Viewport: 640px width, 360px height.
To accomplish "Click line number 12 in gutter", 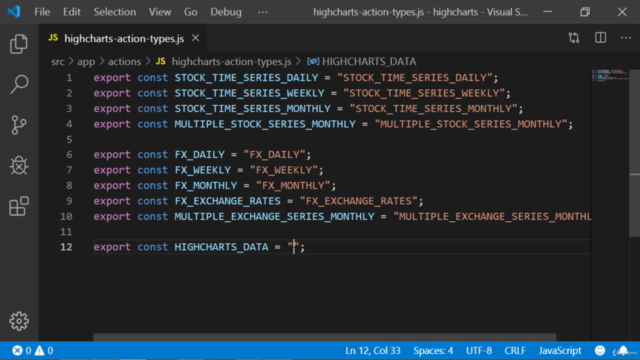I will tap(66, 247).
